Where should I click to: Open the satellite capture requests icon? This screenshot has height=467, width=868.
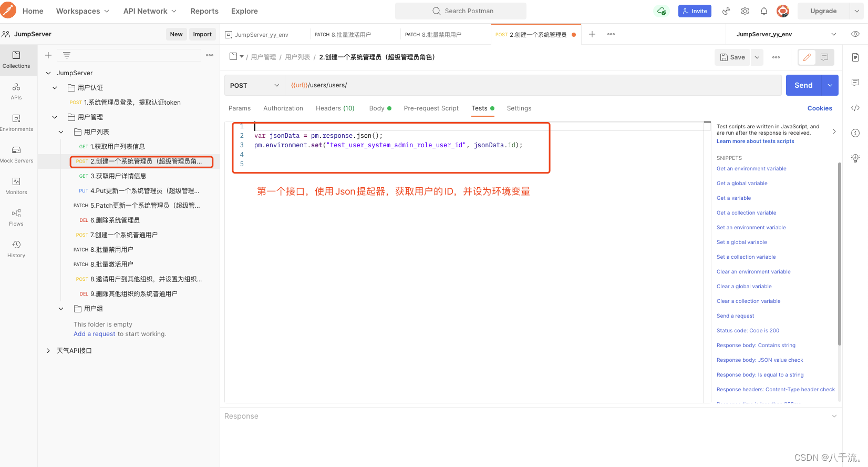pyautogui.click(x=726, y=11)
